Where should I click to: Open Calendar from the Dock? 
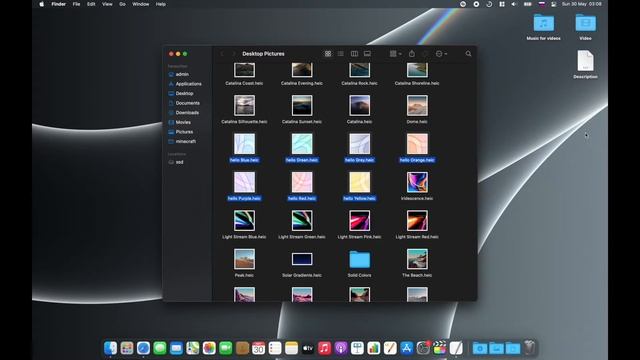258,348
